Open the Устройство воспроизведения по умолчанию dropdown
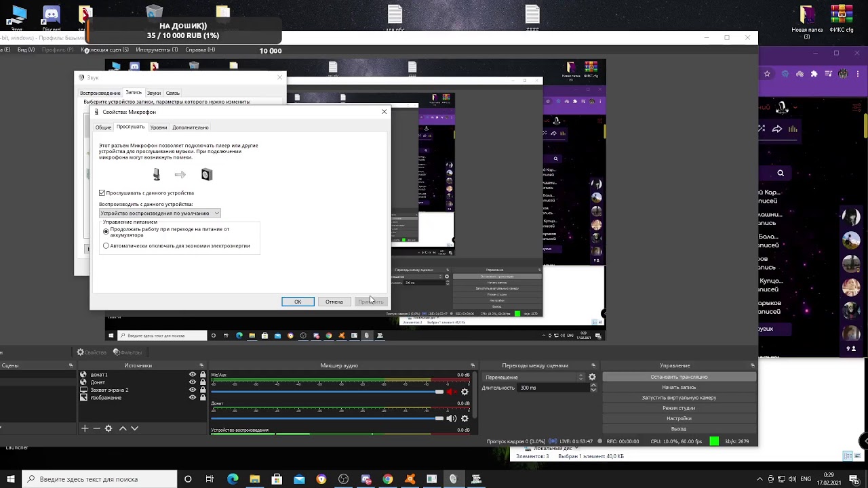Screen dimensions: 868x488 [160, 213]
